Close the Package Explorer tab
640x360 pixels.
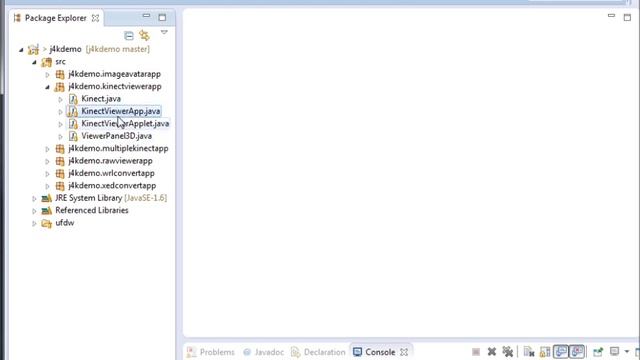(x=96, y=18)
